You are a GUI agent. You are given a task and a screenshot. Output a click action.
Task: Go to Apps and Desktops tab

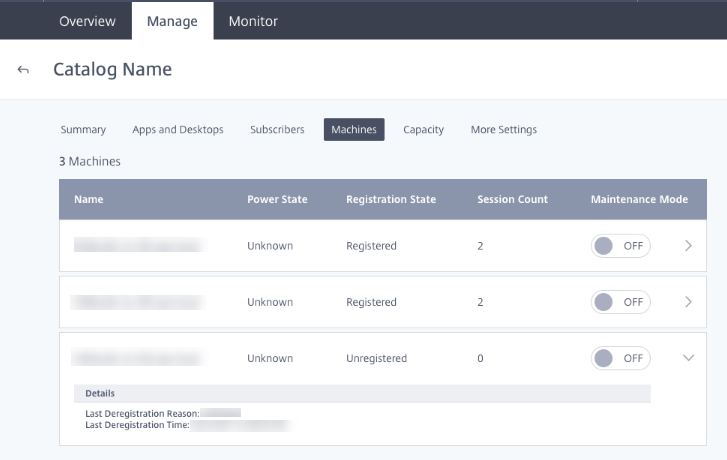click(x=178, y=130)
